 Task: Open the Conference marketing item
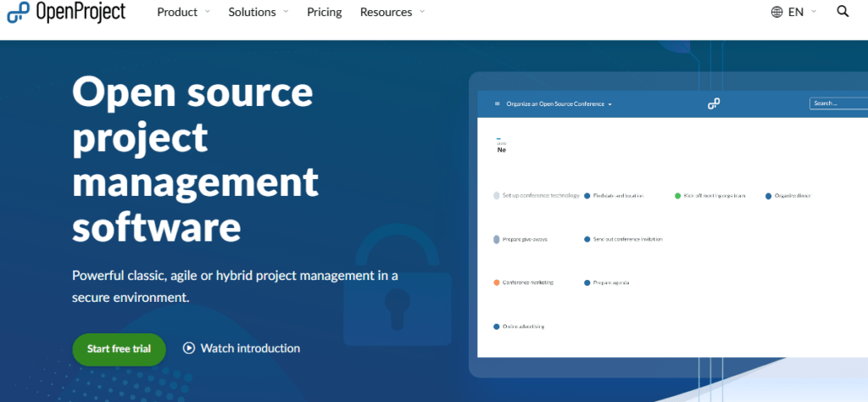[524, 282]
